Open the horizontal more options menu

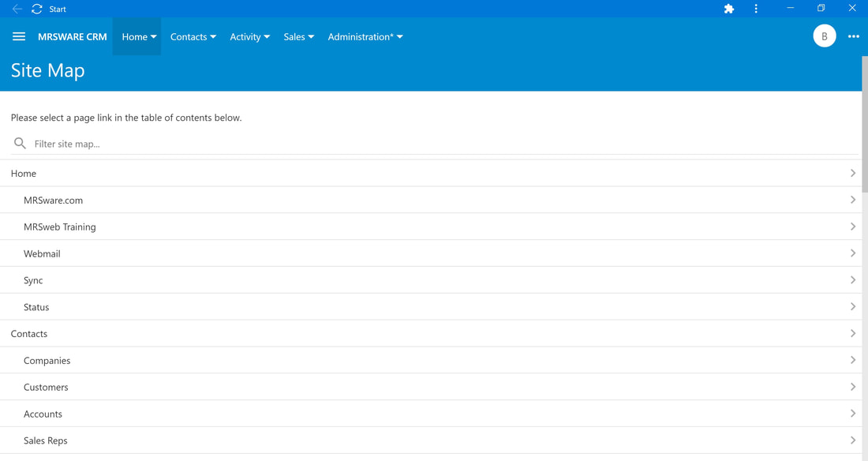pyautogui.click(x=854, y=36)
